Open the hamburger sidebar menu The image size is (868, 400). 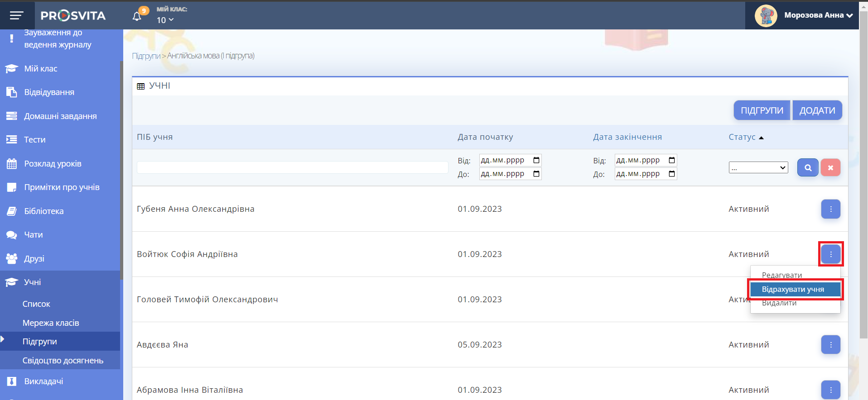(x=16, y=16)
